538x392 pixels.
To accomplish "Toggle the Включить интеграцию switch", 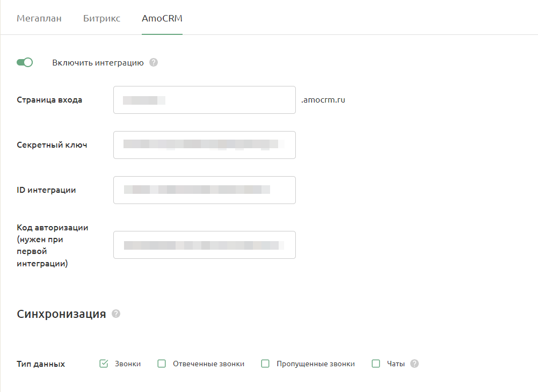I will pyautogui.click(x=25, y=62).
